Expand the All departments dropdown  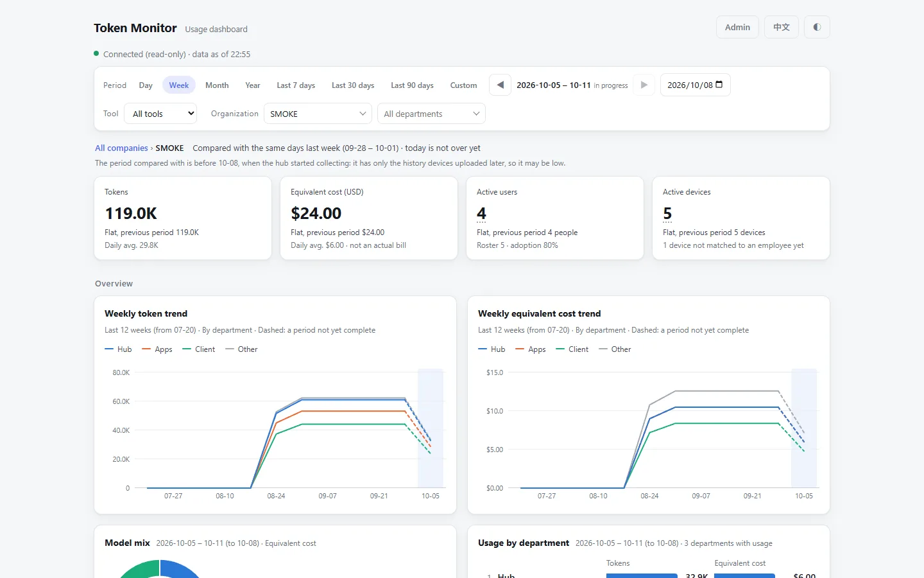click(x=431, y=114)
